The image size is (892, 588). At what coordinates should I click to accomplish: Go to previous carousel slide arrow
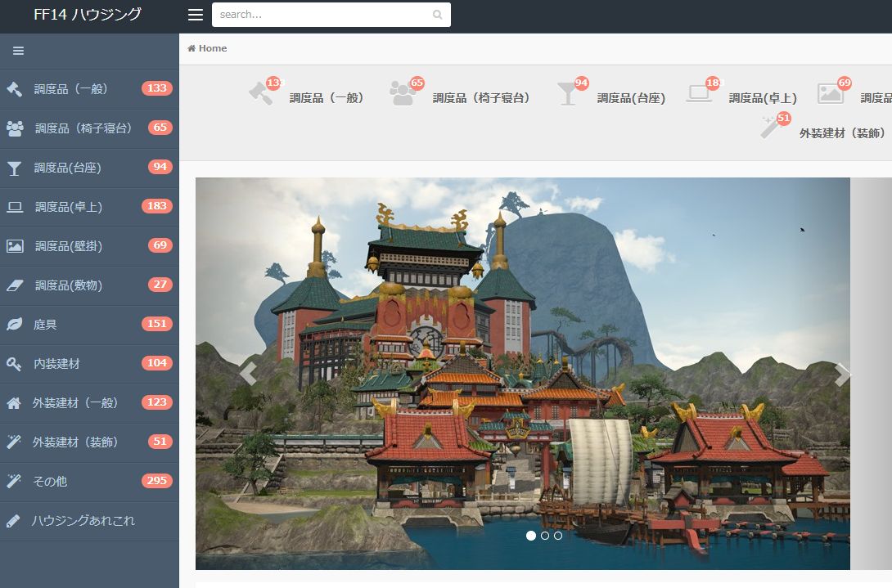click(249, 374)
